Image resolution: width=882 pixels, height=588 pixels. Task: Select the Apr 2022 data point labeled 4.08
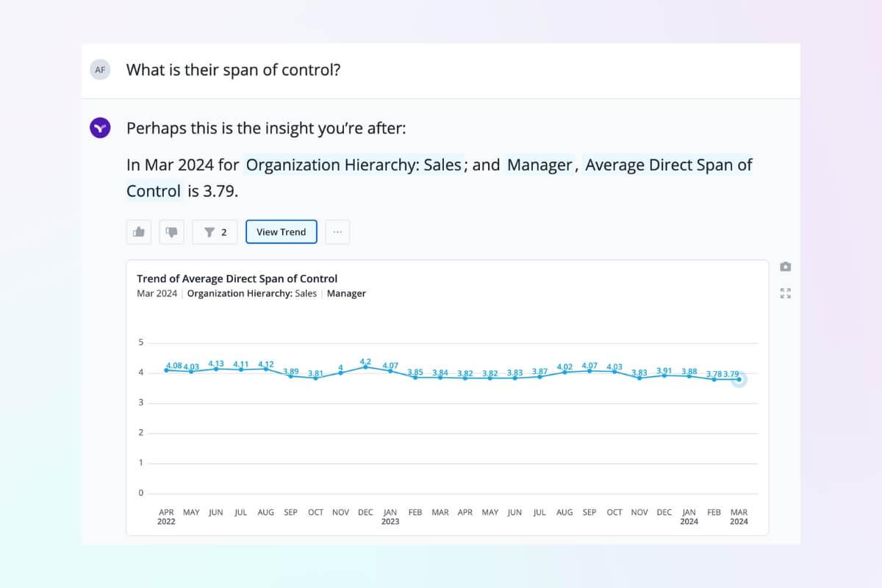coord(166,370)
